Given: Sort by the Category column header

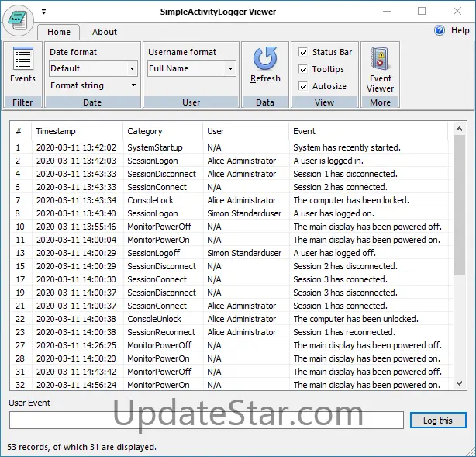Looking at the screenshot, I should pos(163,131).
